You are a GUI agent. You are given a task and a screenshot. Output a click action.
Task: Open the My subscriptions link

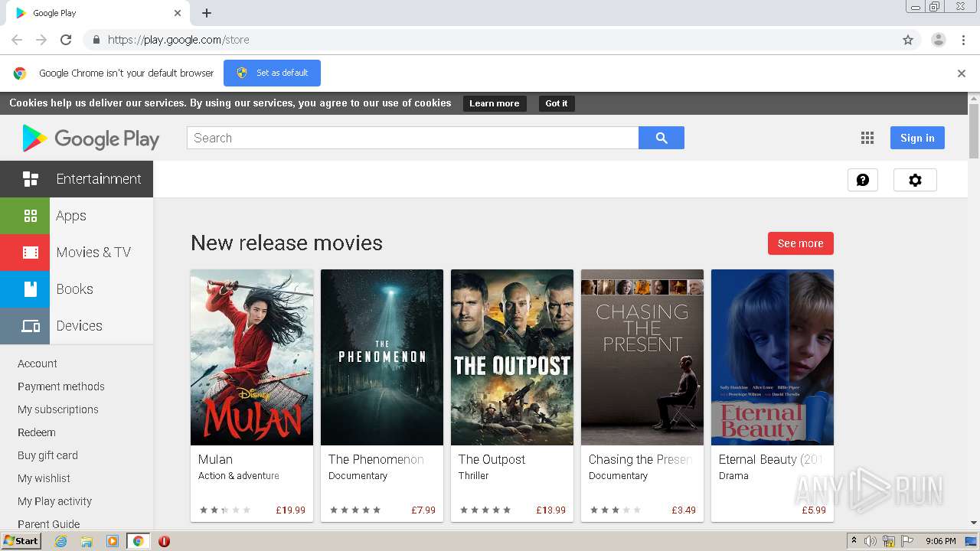(58, 409)
